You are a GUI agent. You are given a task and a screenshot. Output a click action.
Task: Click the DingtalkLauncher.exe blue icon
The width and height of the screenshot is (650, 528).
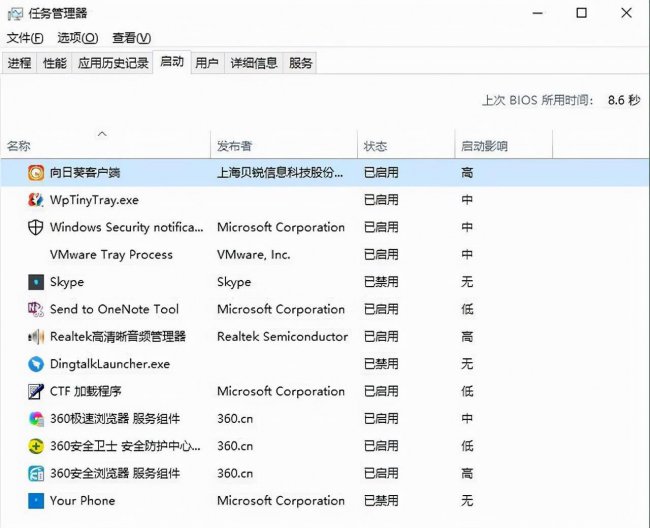pos(36,364)
